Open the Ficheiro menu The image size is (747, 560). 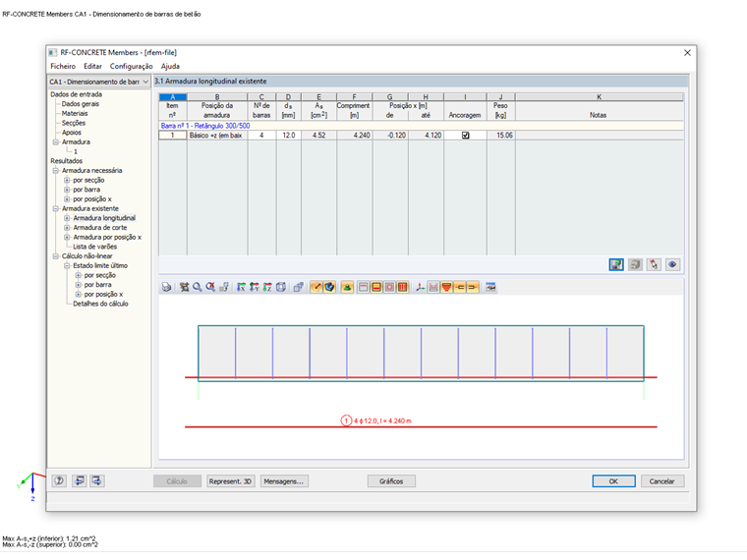coord(63,66)
